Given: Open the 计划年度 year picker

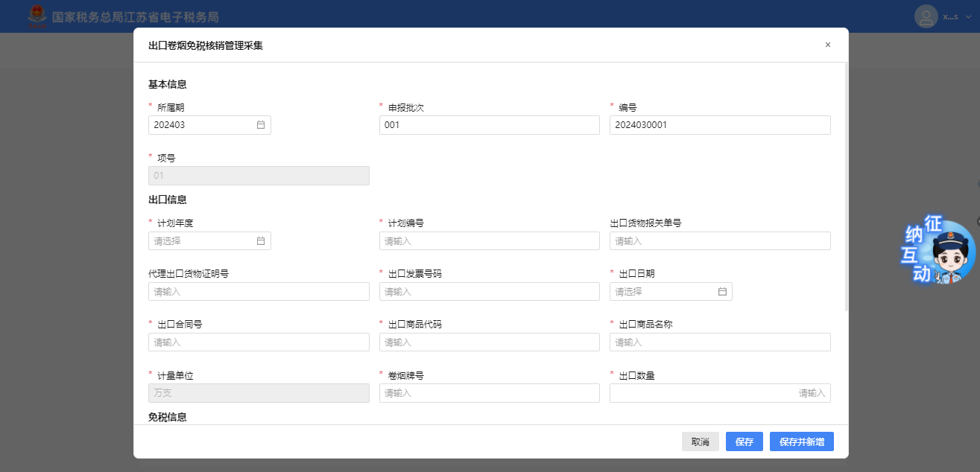Looking at the screenshot, I should [203, 241].
